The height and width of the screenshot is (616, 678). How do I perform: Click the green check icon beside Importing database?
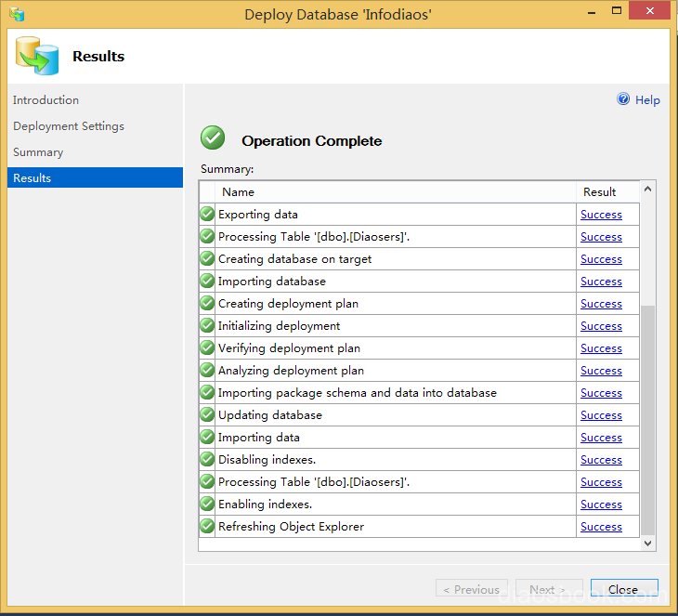click(207, 282)
